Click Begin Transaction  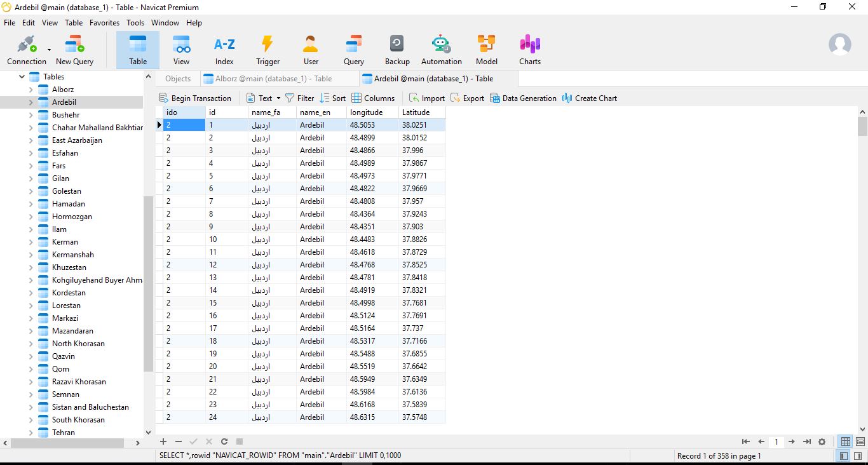194,98
